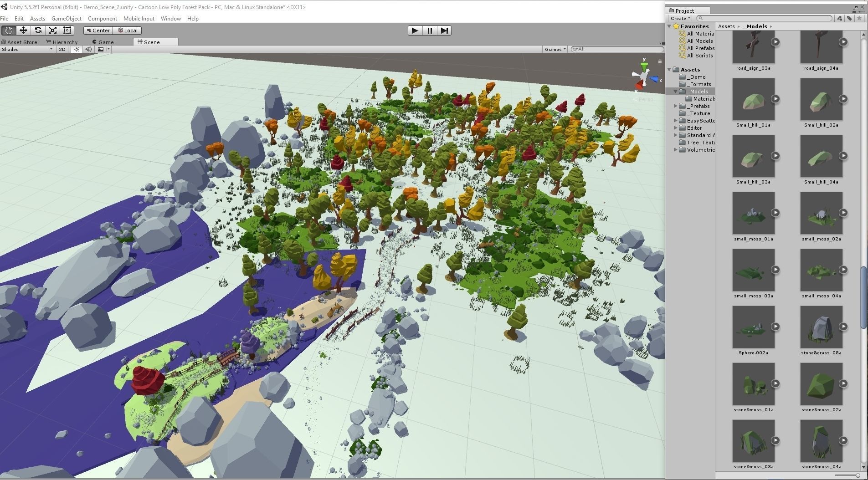Toggle scene audio speaker icon
The width and height of the screenshot is (868, 480).
tap(88, 49)
